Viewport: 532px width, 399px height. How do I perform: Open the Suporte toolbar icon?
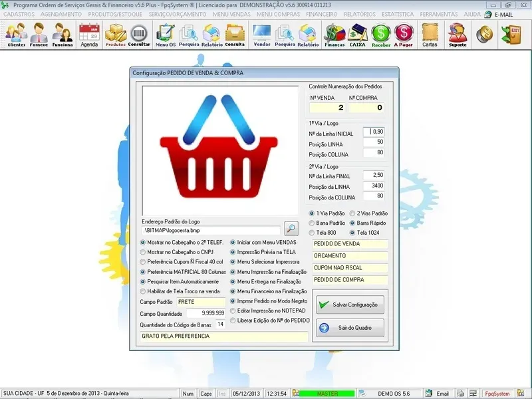pos(458,35)
